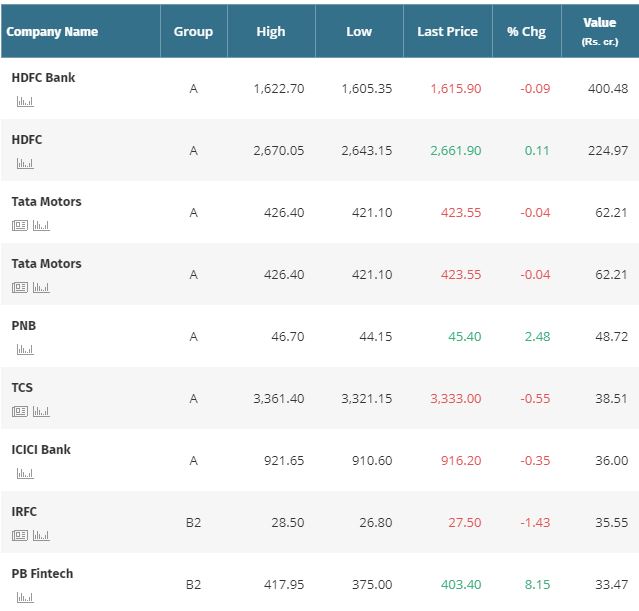Click news icon under first Tata Motors row
639x611 pixels.
pyautogui.click(x=20, y=226)
